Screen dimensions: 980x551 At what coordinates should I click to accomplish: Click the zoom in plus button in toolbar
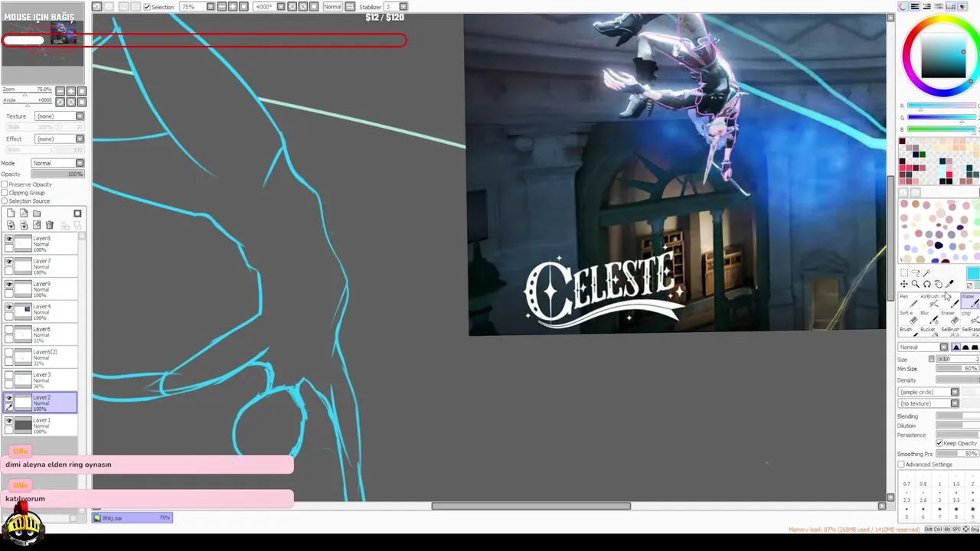232,7
